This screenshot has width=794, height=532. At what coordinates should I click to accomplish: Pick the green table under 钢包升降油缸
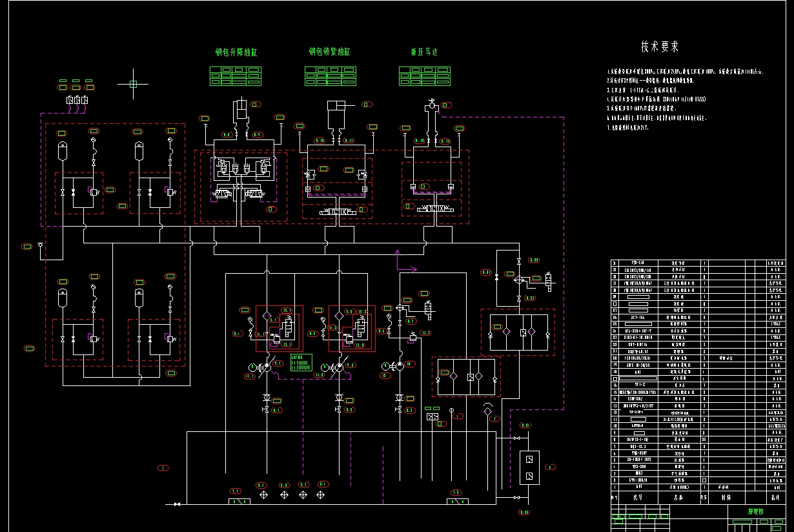[236, 76]
